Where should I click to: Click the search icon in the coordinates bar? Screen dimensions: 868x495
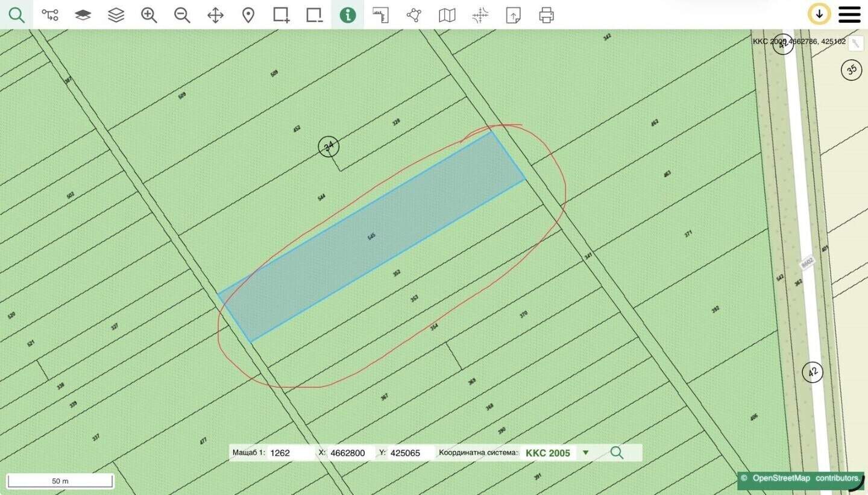coord(617,453)
